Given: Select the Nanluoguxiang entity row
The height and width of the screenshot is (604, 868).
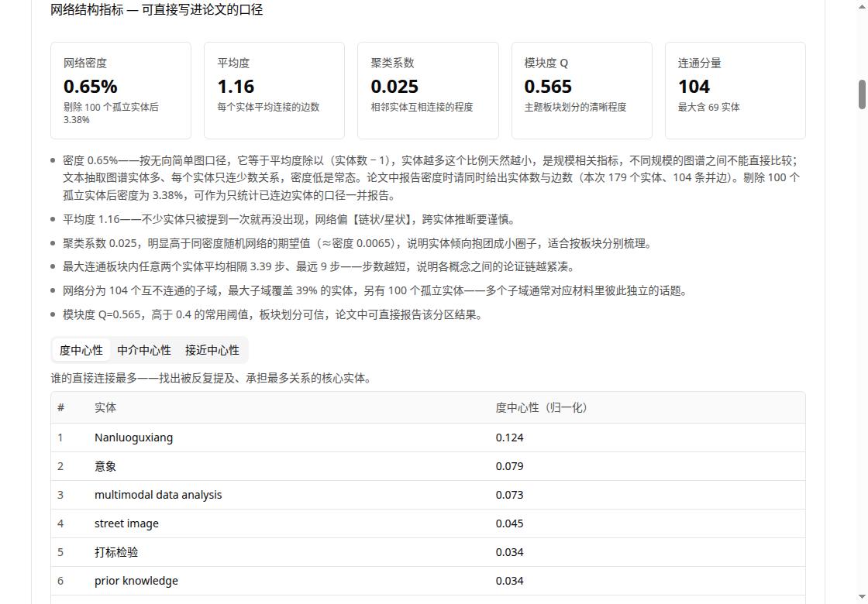Looking at the screenshot, I should tap(428, 438).
